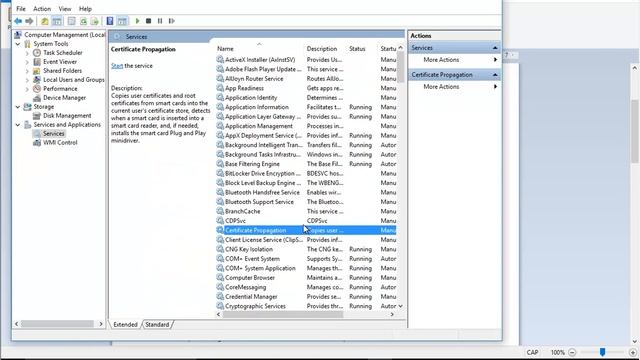The width and height of the screenshot is (640, 360).
Task: Select the Application Identity service row
Action: (x=306, y=98)
